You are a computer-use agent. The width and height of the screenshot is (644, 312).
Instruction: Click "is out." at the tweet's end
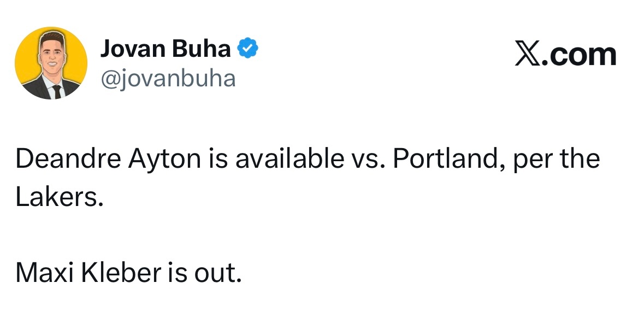point(204,273)
